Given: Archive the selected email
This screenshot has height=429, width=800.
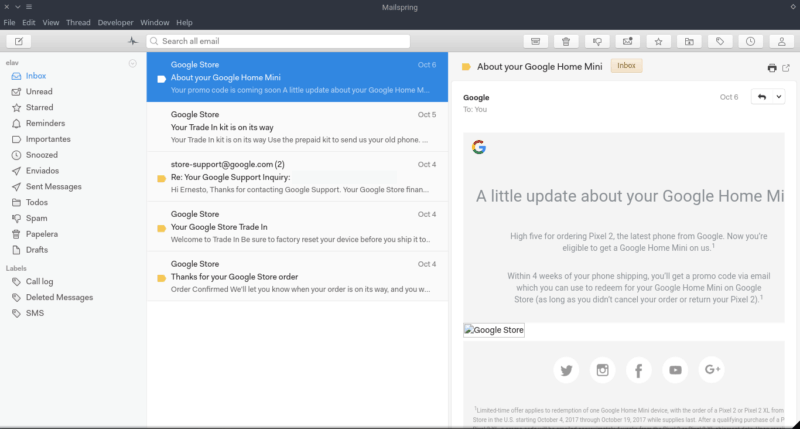Looking at the screenshot, I should (x=535, y=41).
